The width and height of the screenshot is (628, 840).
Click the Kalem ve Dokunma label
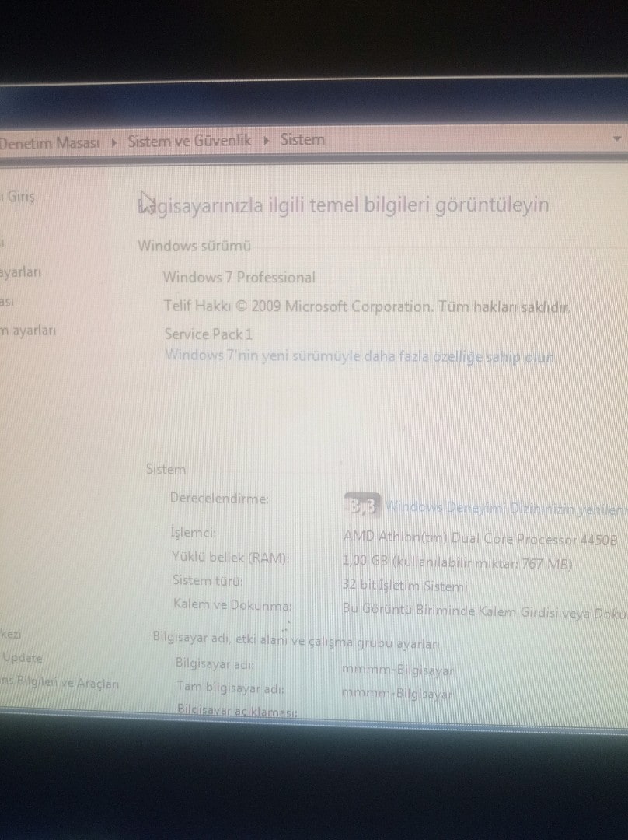(x=232, y=605)
